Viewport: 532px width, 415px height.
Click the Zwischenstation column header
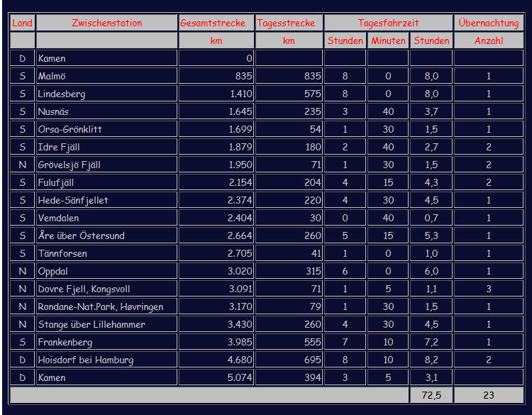click(106, 23)
